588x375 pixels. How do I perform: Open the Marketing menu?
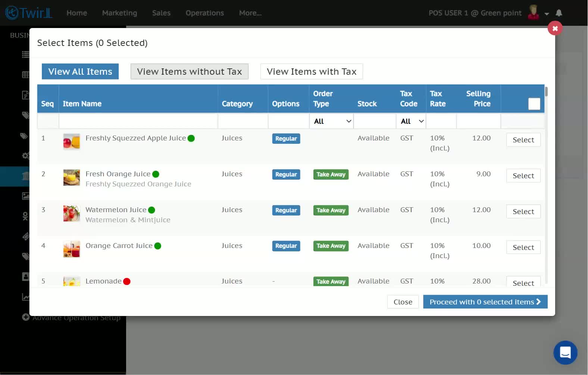click(x=119, y=13)
